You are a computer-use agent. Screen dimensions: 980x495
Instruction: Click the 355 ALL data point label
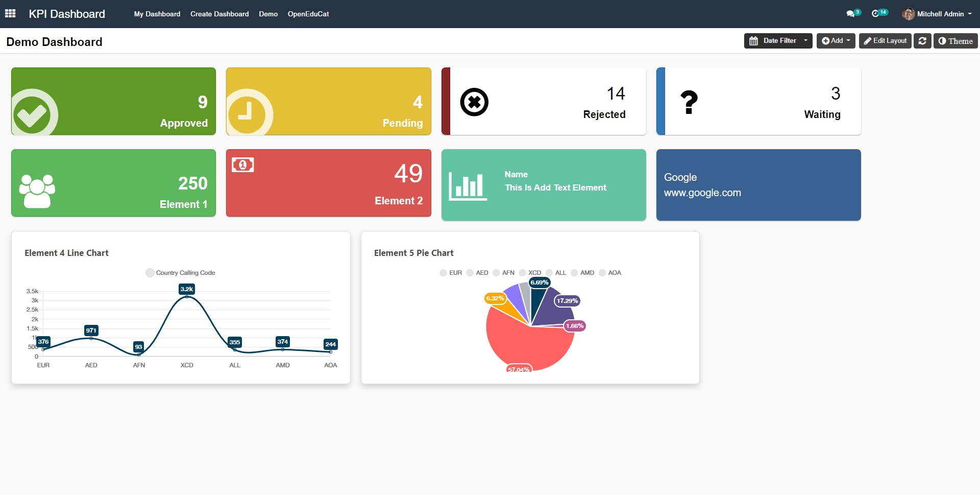pos(235,342)
